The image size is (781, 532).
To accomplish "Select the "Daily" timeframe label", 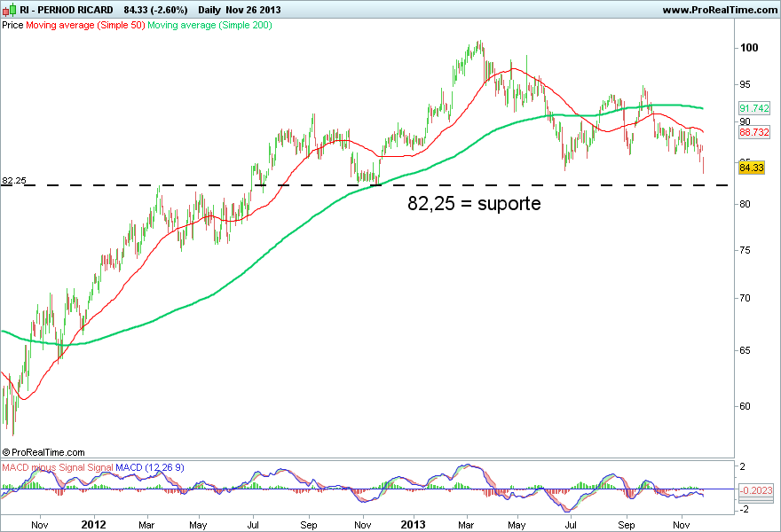I will [x=209, y=10].
